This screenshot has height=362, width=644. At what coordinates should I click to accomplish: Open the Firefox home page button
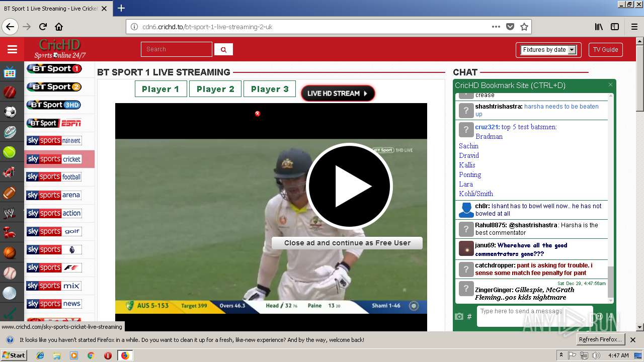pos(59,27)
